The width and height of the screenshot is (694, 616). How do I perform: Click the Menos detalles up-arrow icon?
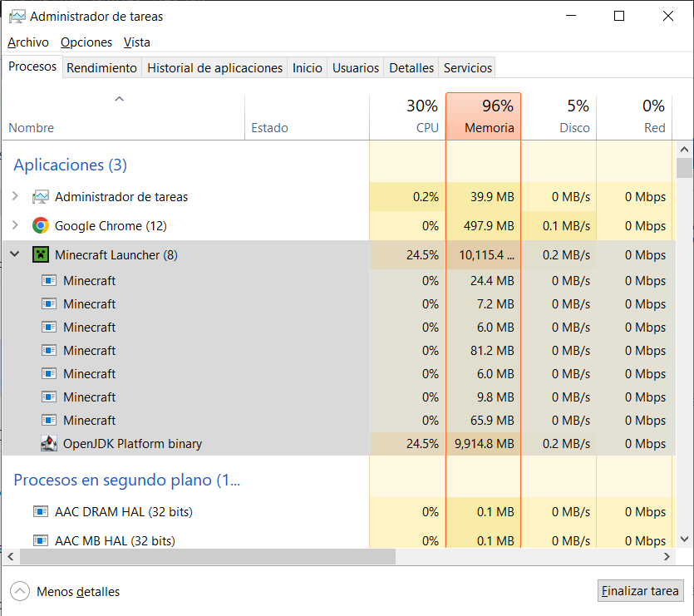click(20, 592)
